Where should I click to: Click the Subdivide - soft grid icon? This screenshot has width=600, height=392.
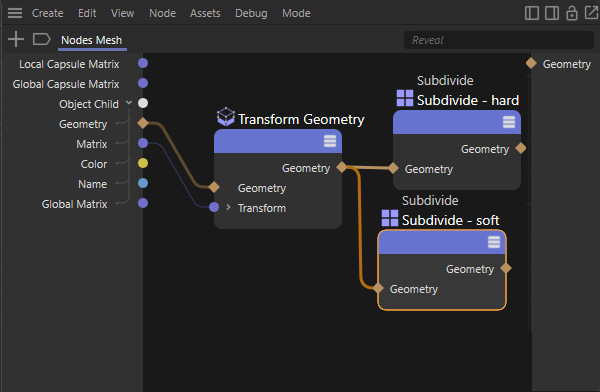(x=390, y=218)
